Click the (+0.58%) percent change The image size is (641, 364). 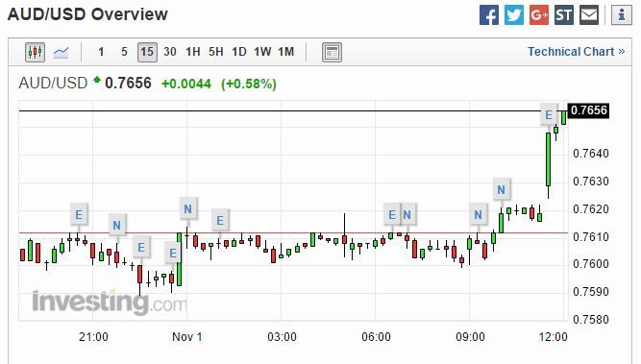[249, 85]
